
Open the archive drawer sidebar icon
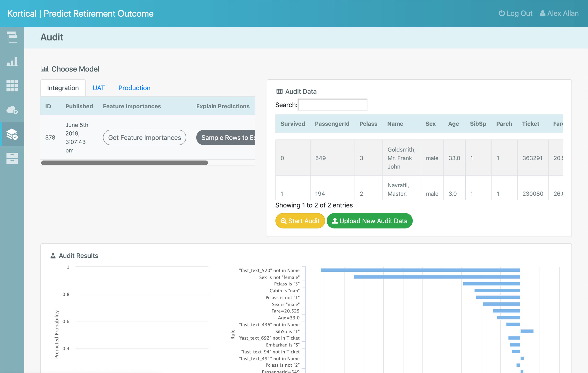[x=12, y=158]
